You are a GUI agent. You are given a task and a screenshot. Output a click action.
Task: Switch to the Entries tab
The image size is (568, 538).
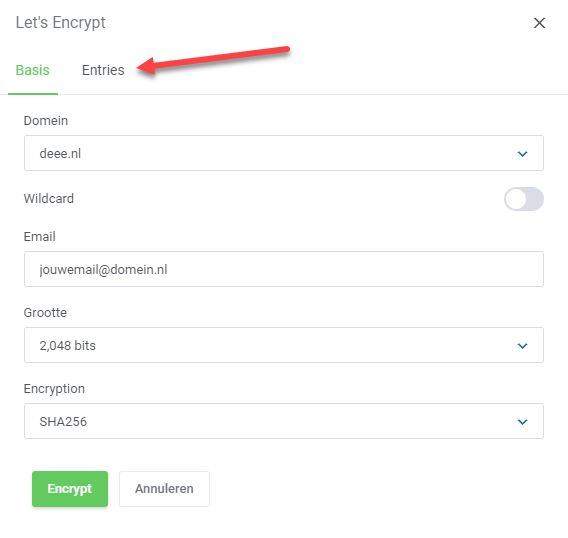pos(103,70)
